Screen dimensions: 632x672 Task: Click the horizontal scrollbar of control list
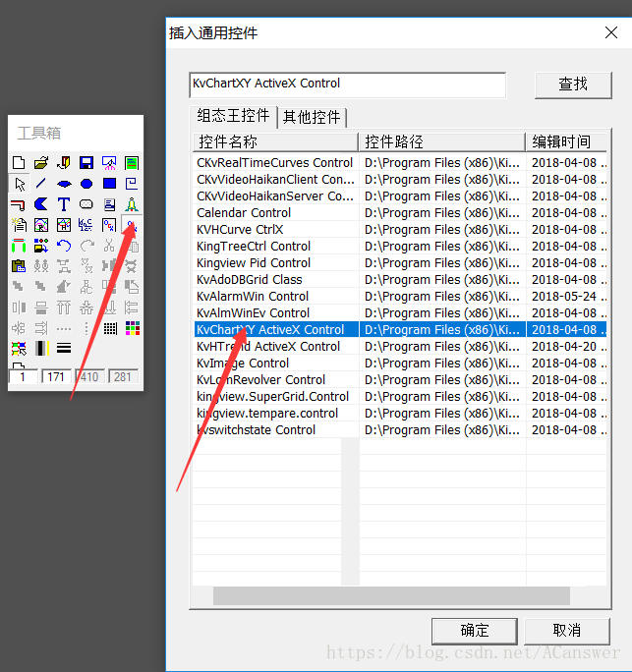tap(391, 596)
